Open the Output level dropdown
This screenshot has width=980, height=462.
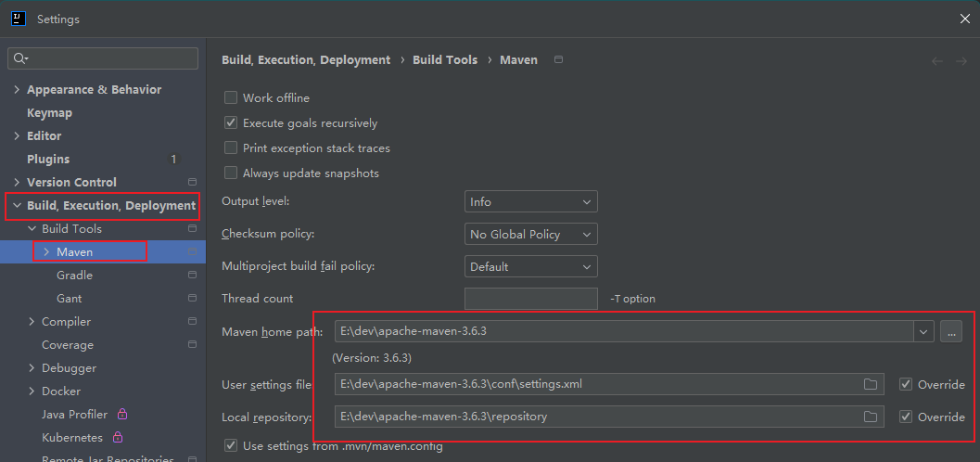tap(530, 202)
